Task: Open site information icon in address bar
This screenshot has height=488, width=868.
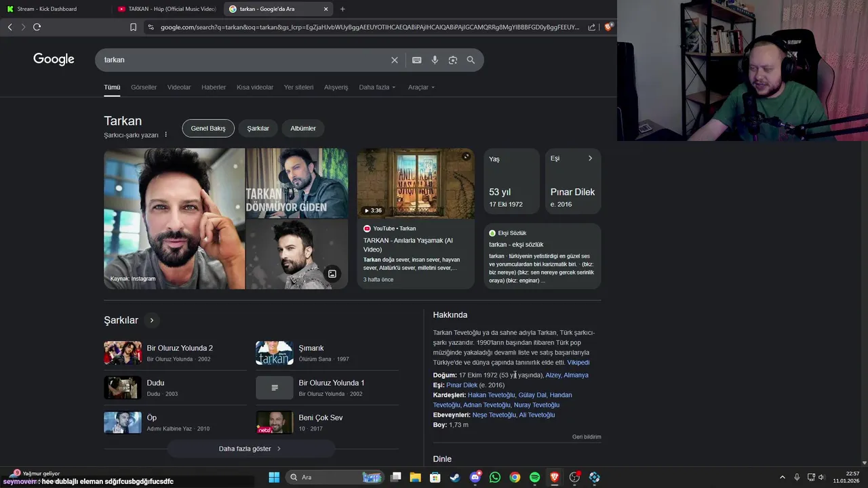Action: pos(151,27)
